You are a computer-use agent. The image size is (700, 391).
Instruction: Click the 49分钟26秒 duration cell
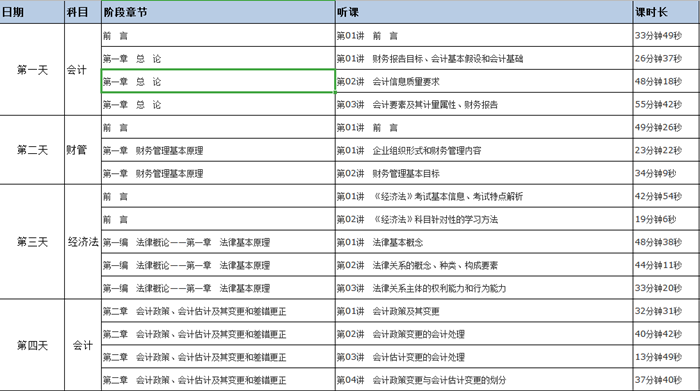(667, 127)
